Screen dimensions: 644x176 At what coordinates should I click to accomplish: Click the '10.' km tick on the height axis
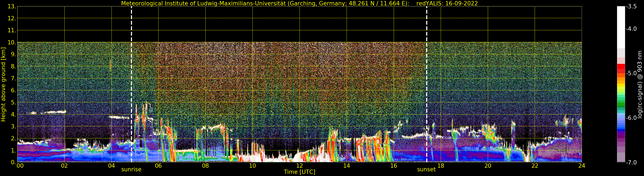12,43
